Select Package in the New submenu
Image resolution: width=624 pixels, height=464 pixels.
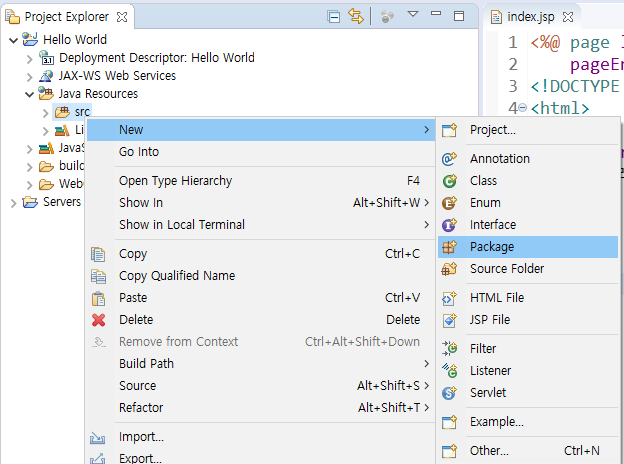pyautogui.click(x=528, y=247)
